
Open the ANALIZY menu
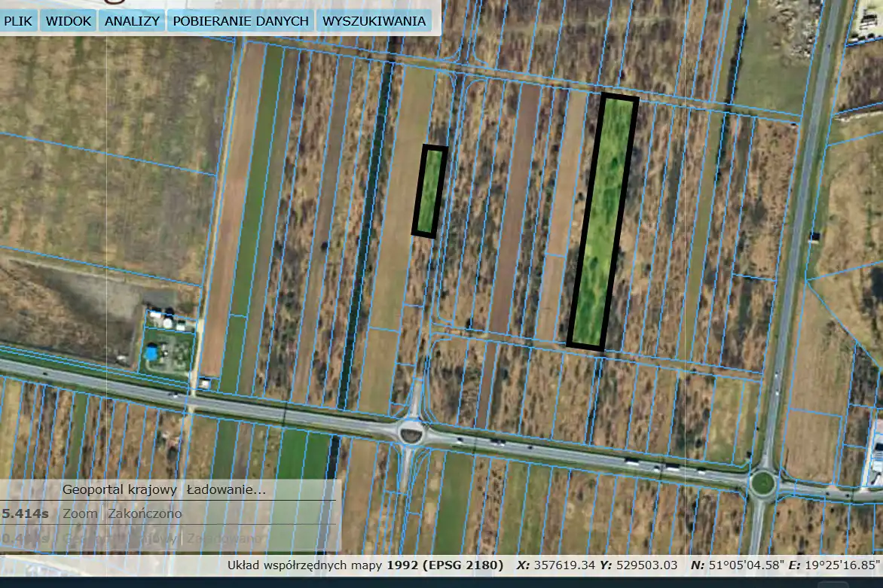[x=132, y=21]
